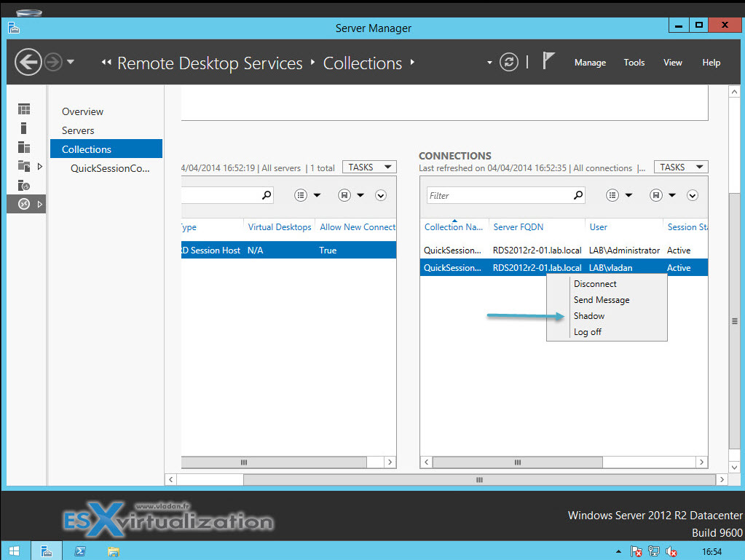Open the navigation history dropdown arrow
The image size is (745, 560).
[71, 62]
